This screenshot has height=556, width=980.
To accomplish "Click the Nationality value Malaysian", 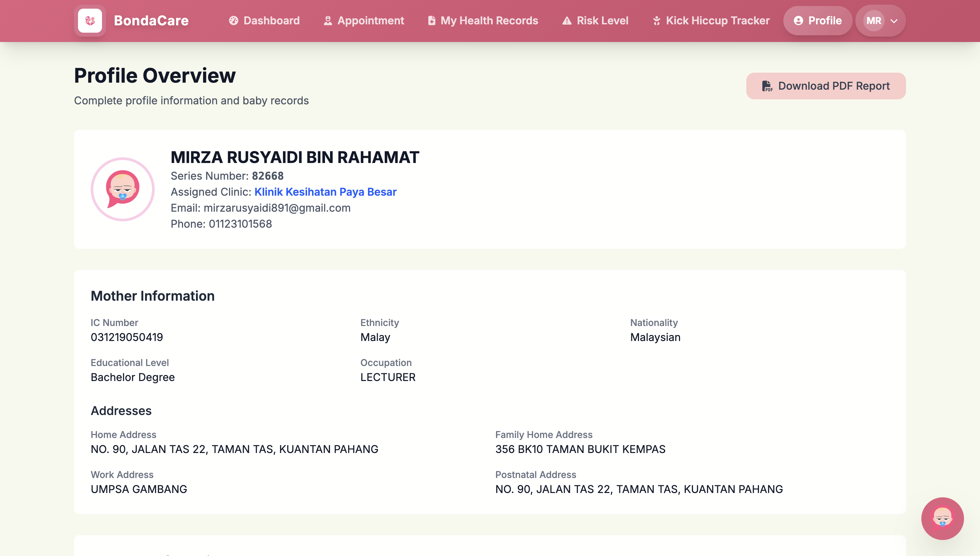I will [655, 337].
